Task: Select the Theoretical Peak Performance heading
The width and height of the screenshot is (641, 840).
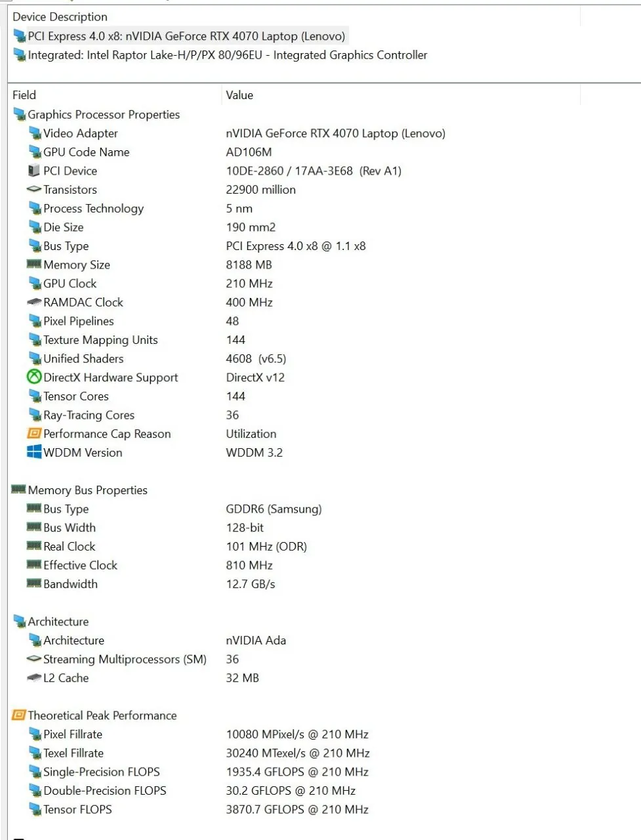Action: (102, 715)
